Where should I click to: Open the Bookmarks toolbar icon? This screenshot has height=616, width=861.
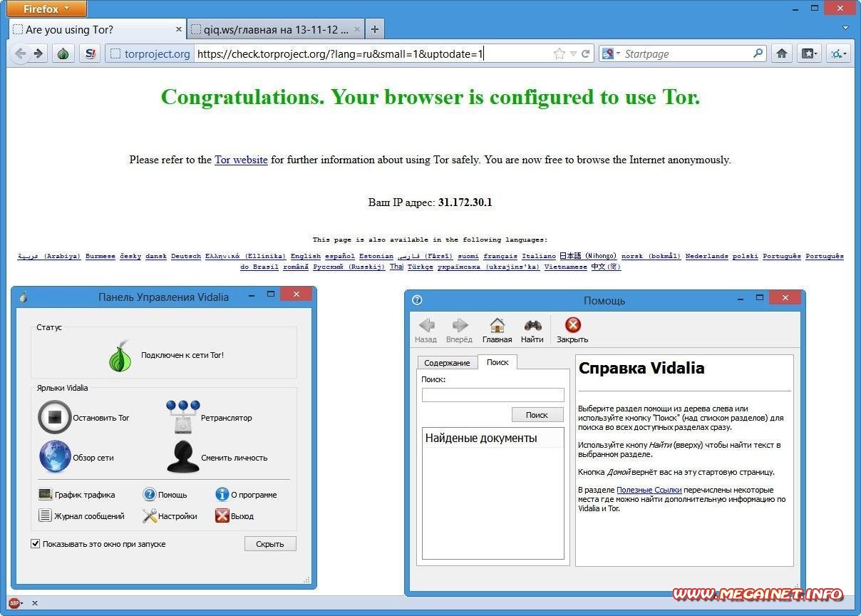[x=808, y=53]
